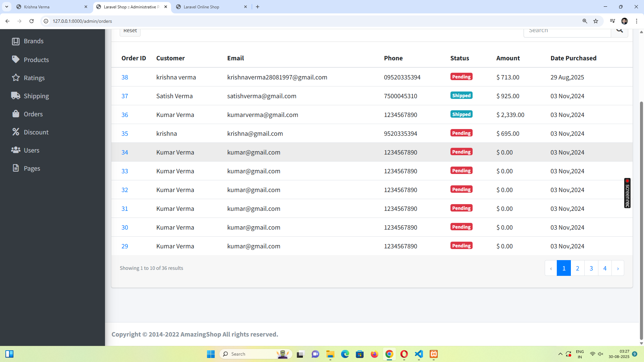Viewport: 644px width, 362px height.
Task: Go to pagination page 2
Action: (578, 268)
